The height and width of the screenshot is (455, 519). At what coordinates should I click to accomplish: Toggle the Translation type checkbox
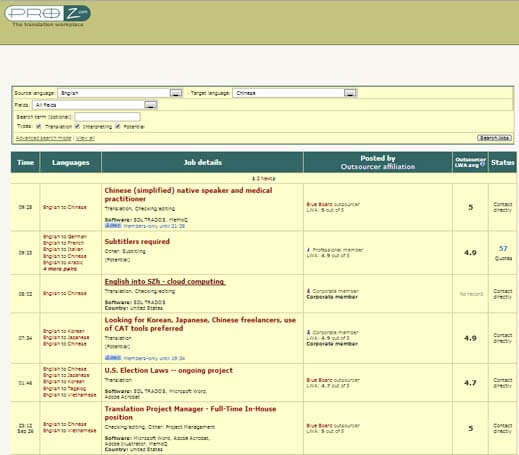tap(39, 126)
